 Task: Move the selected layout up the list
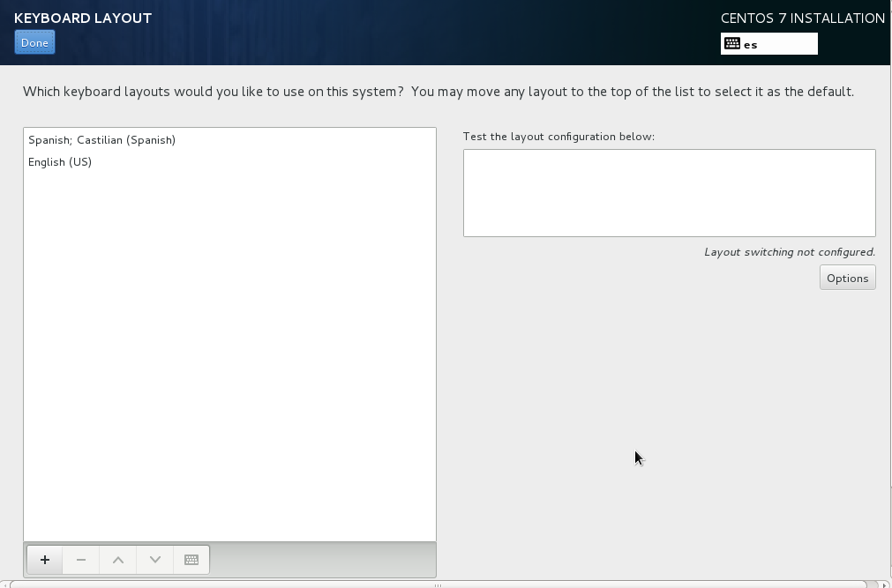coord(117,559)
